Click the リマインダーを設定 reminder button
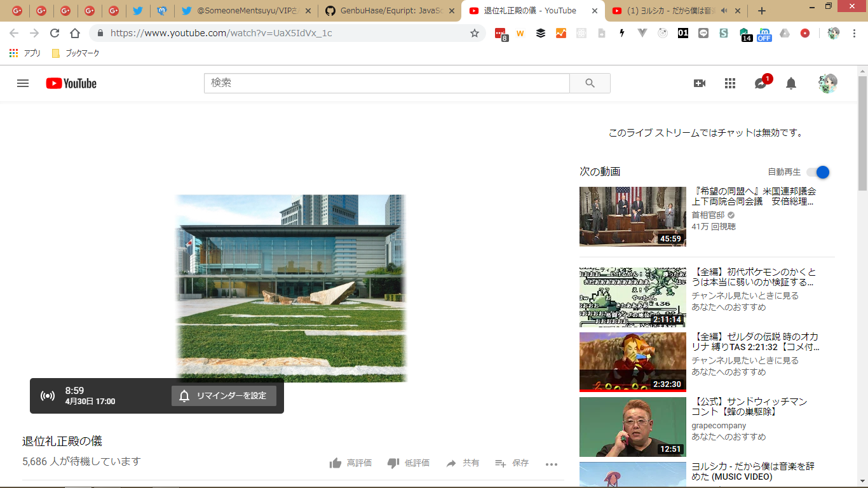The height and width of the screenshot is (488, 868). (224, 396)
